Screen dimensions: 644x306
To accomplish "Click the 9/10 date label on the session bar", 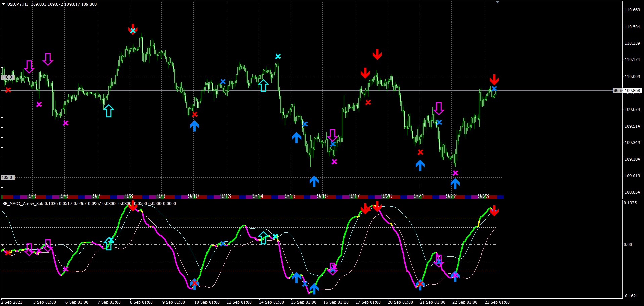I will pos(193,196).
